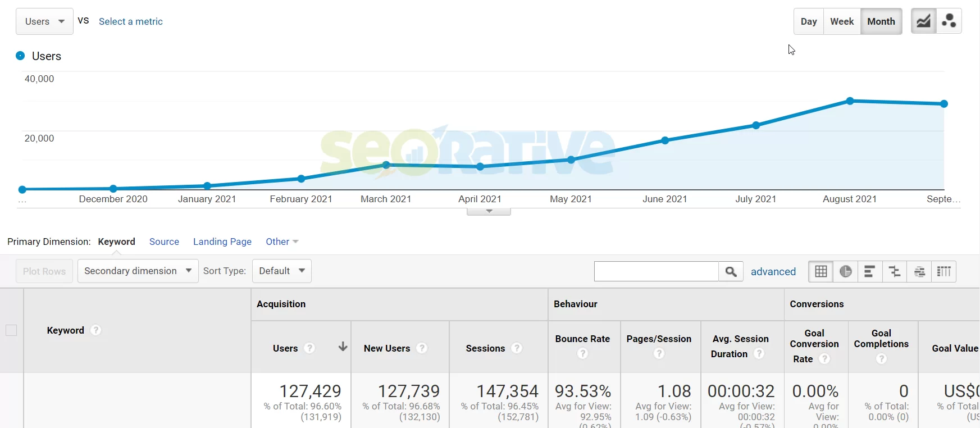Set the chart interval to Week

842,21
